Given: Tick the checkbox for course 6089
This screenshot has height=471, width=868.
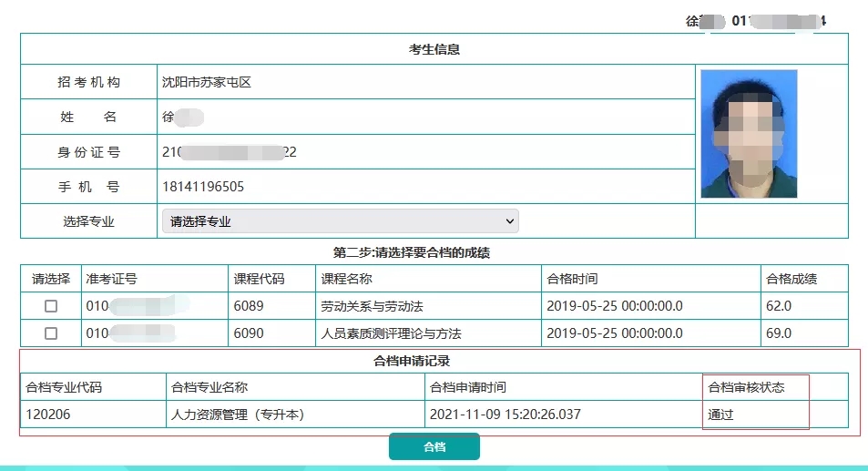Looking at the screenshot, I should [x=51, y=306].
